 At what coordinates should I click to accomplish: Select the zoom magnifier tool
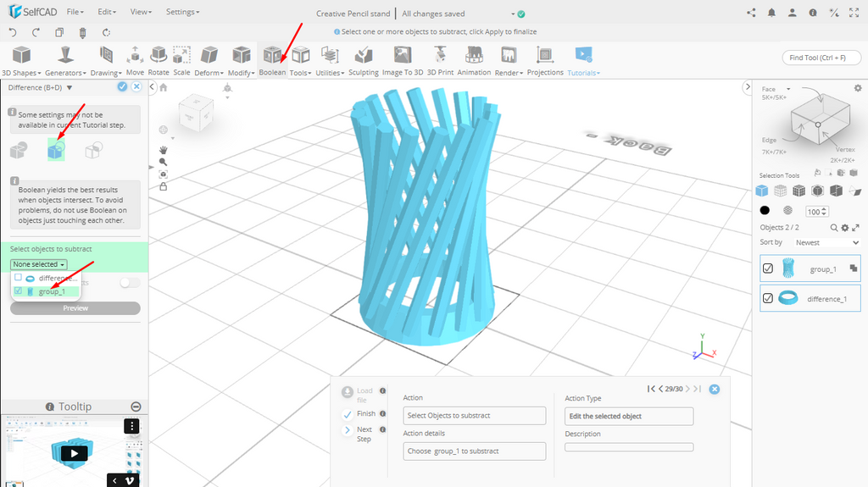click(x=164, y=162)
